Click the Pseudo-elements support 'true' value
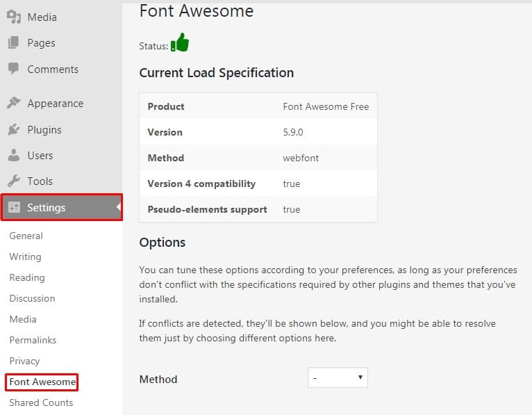 click(x=292, y=209)
